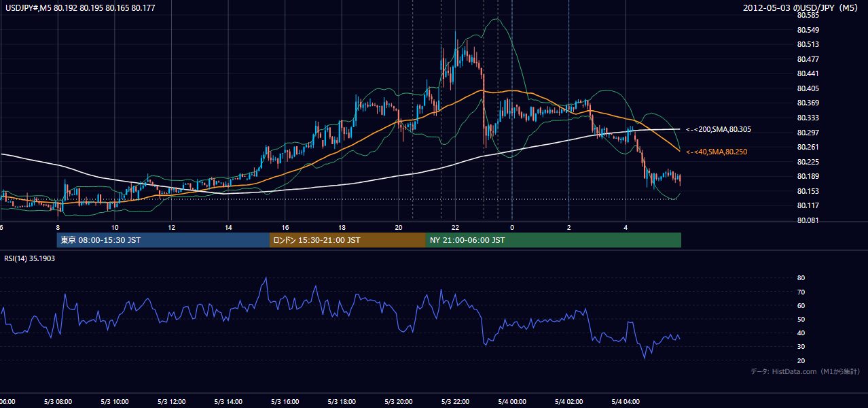868x408 pixels.
Task: Click price axis value 80.477
Action: [807, 59]
